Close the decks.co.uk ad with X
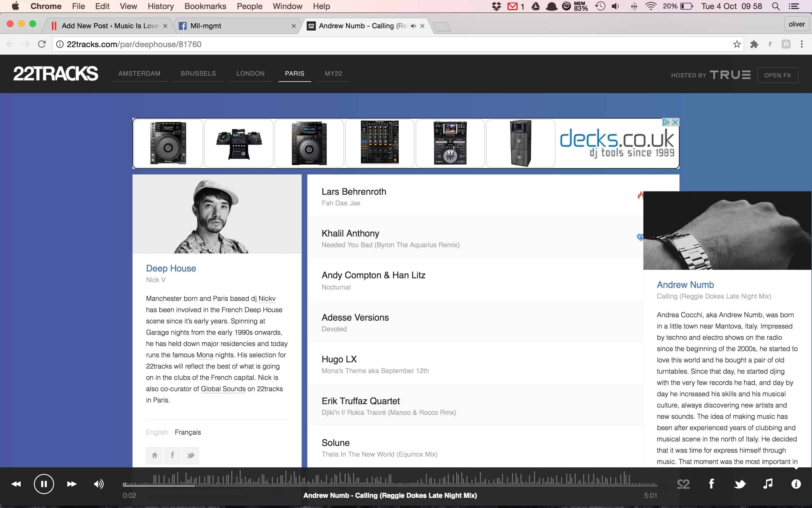 (x=676, y=122)
